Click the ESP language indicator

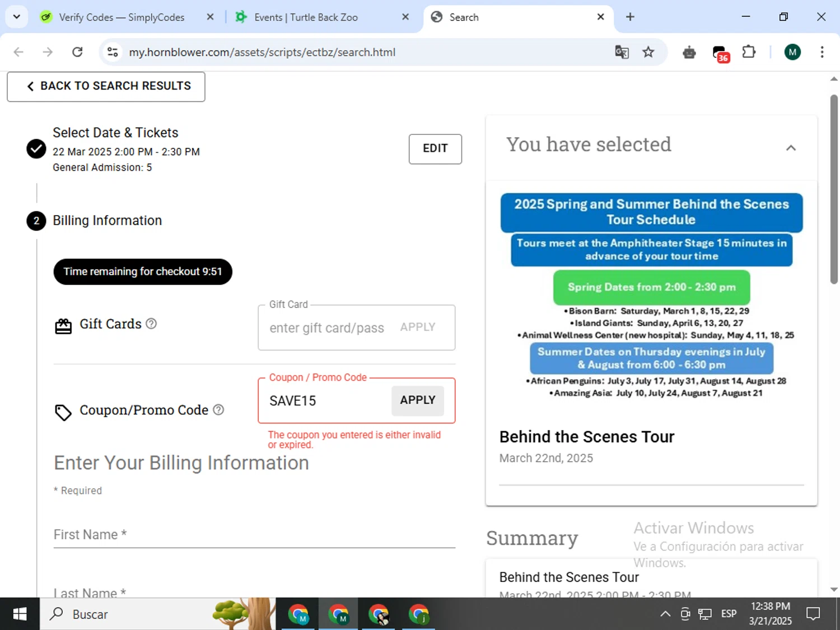tap(729, 614)
